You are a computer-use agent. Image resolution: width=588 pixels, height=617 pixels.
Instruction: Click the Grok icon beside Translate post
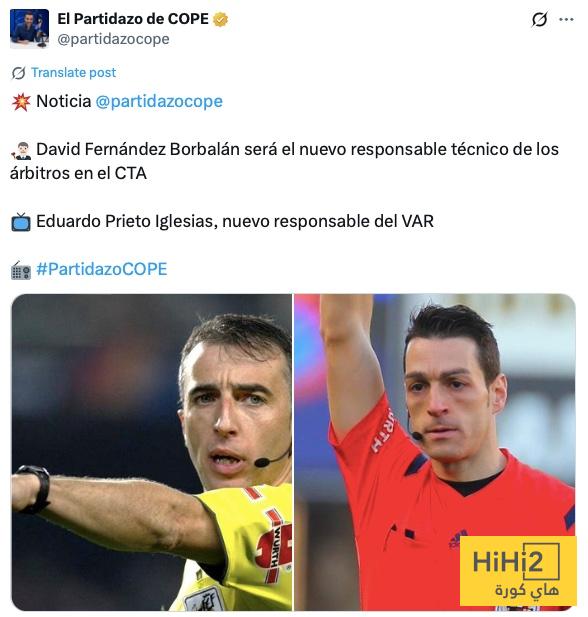[18, 73]
